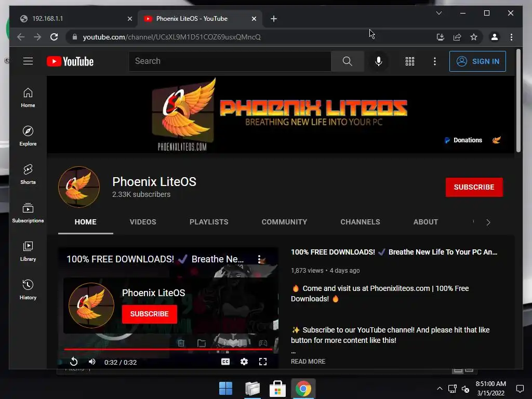Open video player settings gear

click(244, 362)
